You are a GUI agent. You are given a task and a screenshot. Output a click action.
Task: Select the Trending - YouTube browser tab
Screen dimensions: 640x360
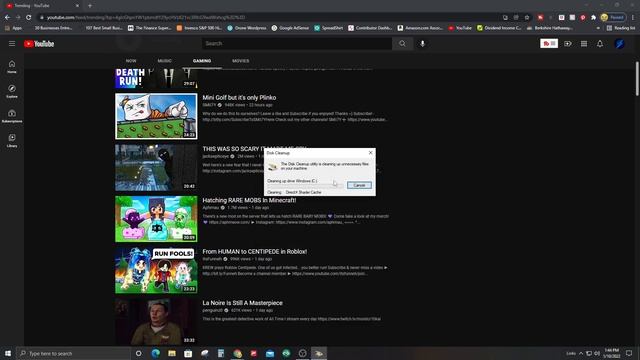[41, 6]
